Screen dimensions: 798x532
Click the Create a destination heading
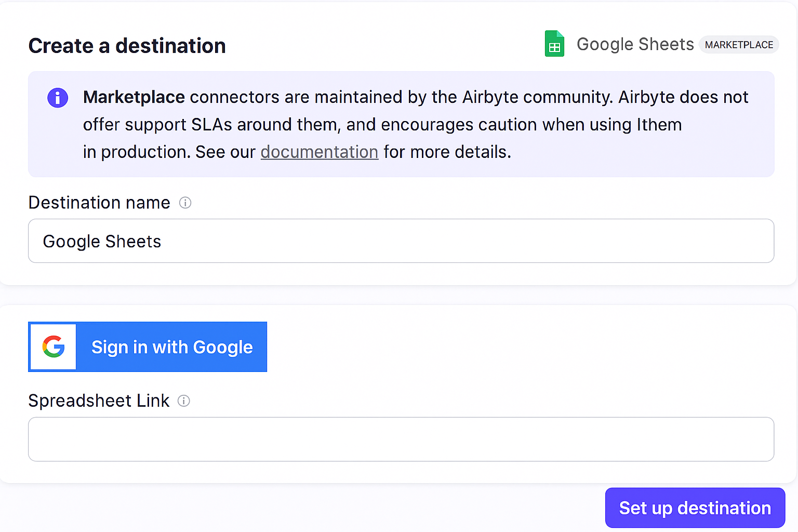(x=127, y=46)
